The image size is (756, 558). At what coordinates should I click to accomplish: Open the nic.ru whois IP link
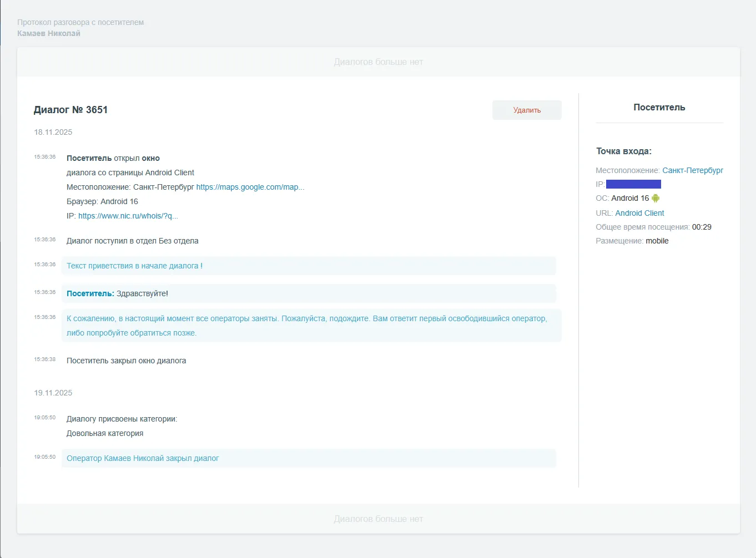(128, 216)
